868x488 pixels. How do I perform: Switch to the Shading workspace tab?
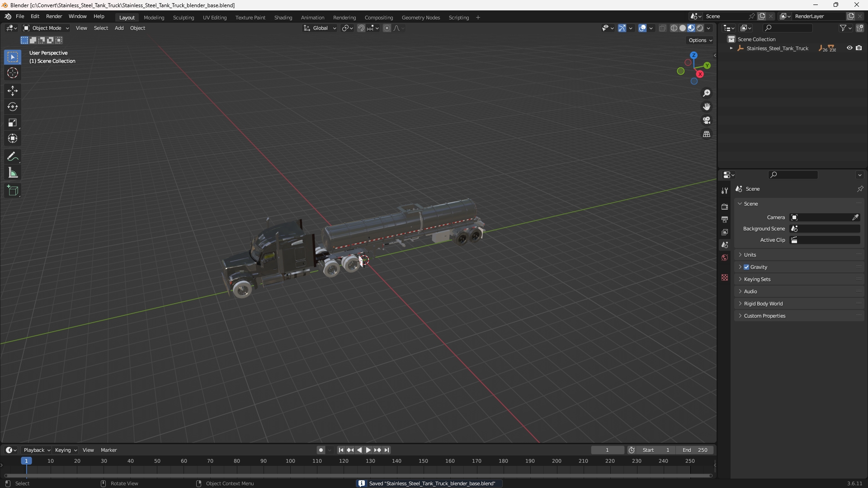283,18
